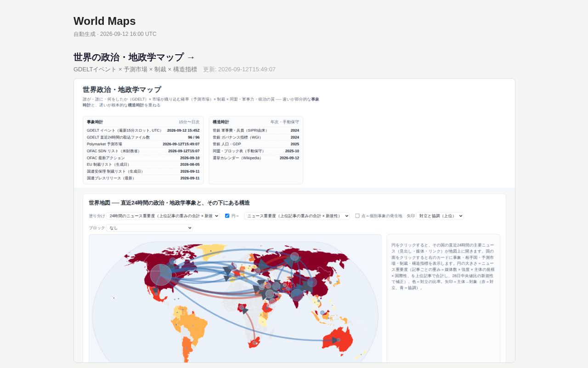This screenshot has width=588, height=368.
Task: Open the 世界の政治・地政学マップ heading link
Action: (134, 57)
